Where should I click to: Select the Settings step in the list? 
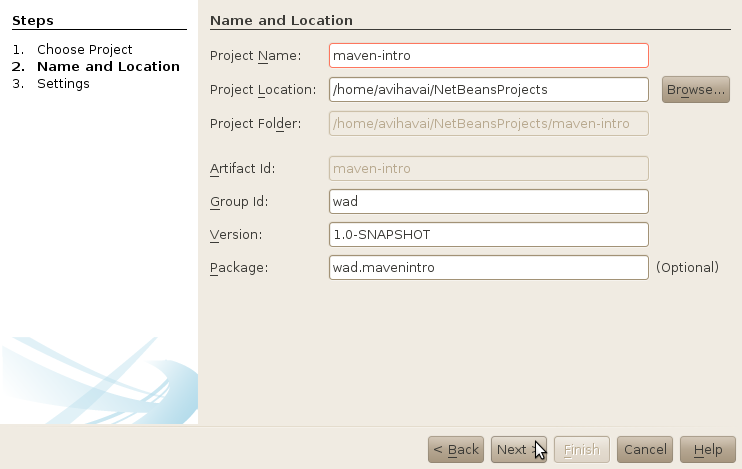pyautogui.click(x=63, y=83)
